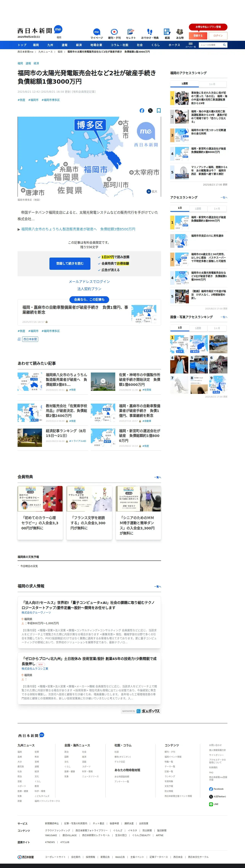Open ranking item マリノアシティ福岡 thumbnail
Viewport: 245px width, 868px height.
(182, 172)
